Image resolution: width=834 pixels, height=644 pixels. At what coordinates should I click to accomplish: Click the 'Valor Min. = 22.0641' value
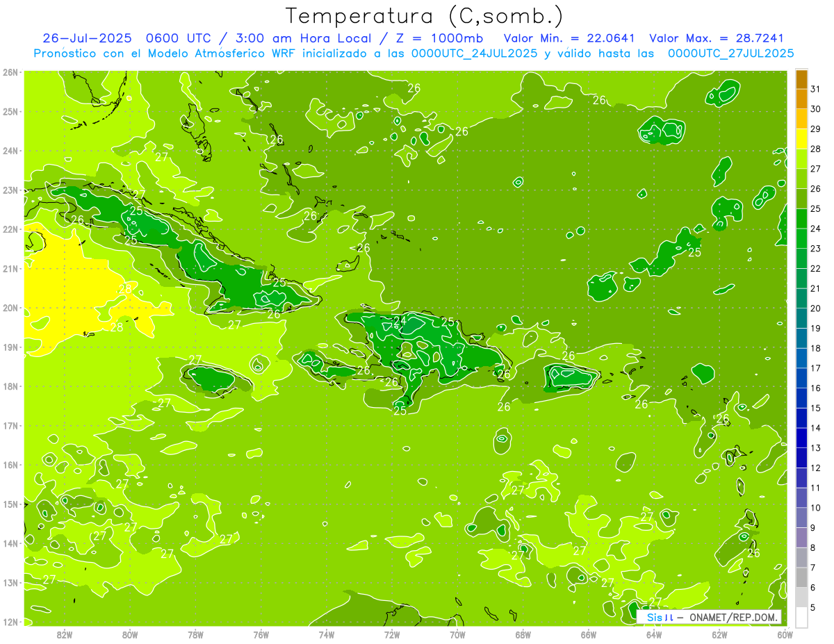pyautogui.click(x=569, y=38)
